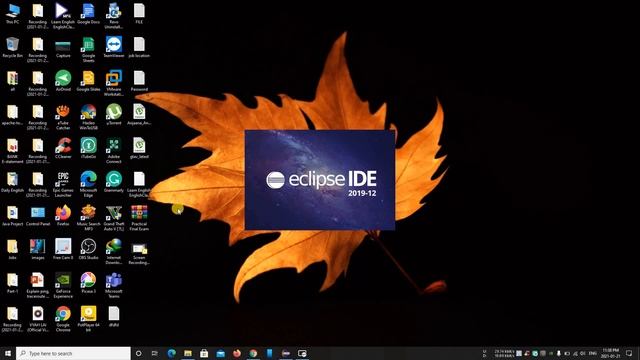The height and width of the screenshot is (360, 640).
Task: Open This PC desktop icon
Action: pyautogui.click(x=13, y=14)
